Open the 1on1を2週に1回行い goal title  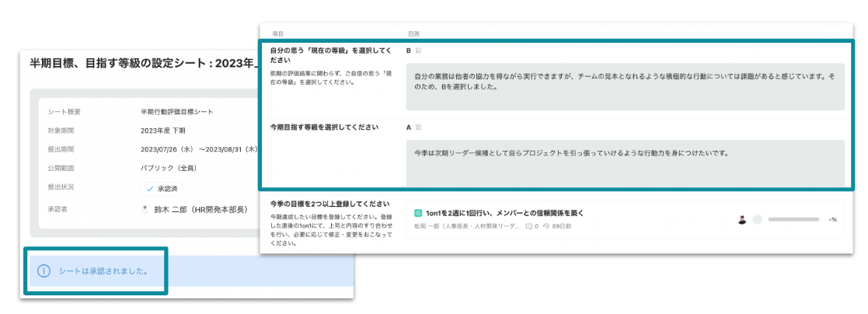coord(504,212)
